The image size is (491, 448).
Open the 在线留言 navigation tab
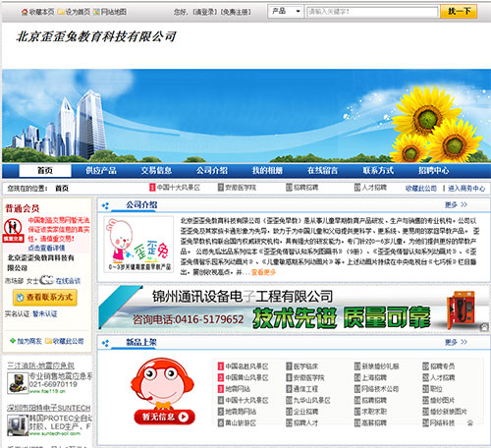322,171
